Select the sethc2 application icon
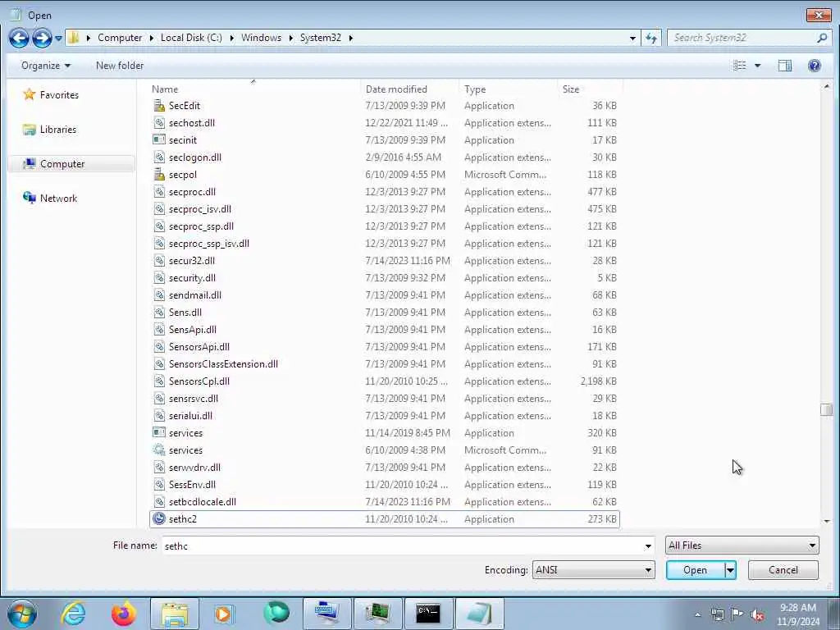 pyautogui.click(x=159, y=518)
